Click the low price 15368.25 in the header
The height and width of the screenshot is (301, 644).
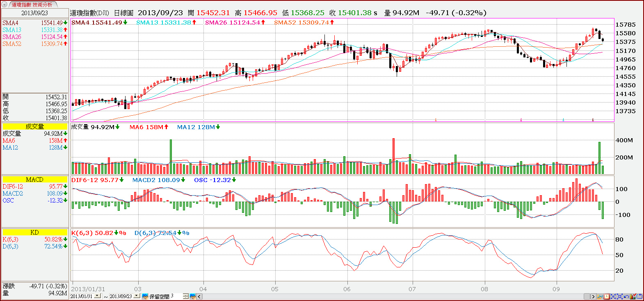click(308, 13)
